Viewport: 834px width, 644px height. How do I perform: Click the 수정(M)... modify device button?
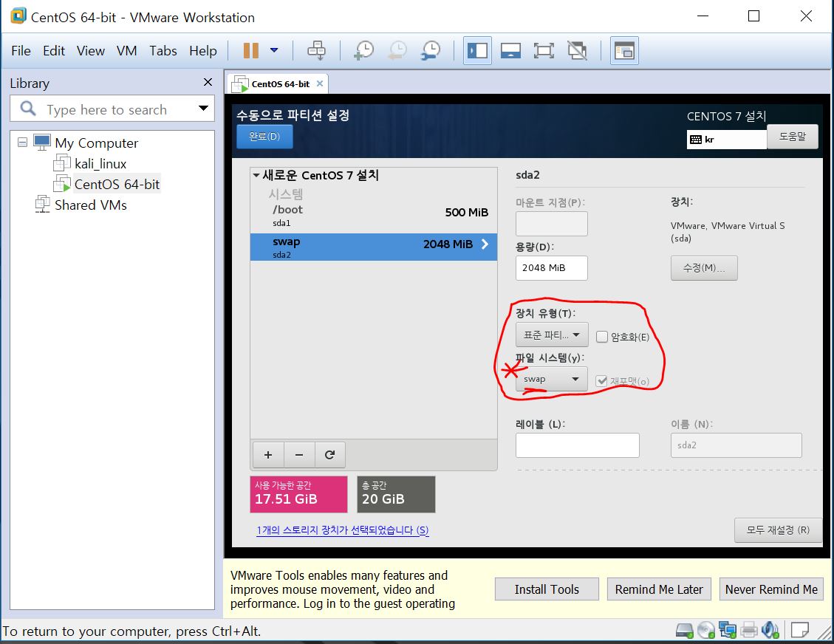(704, 267)
